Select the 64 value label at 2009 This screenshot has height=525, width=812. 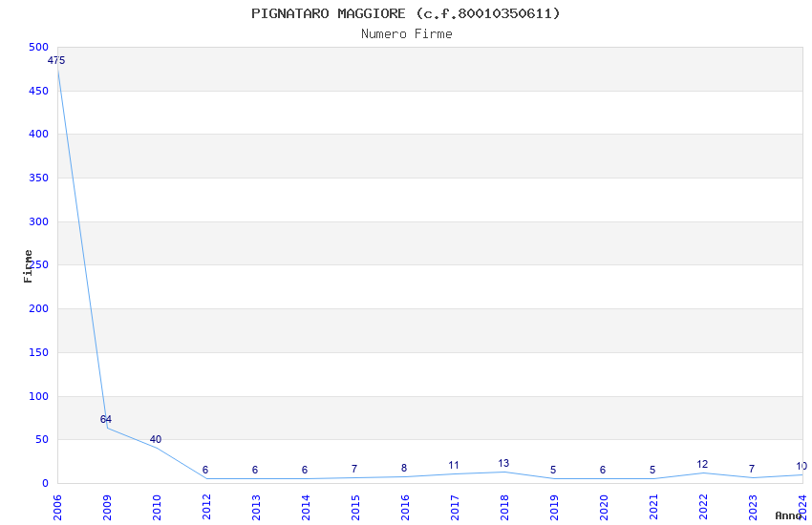tap(106, 419)
